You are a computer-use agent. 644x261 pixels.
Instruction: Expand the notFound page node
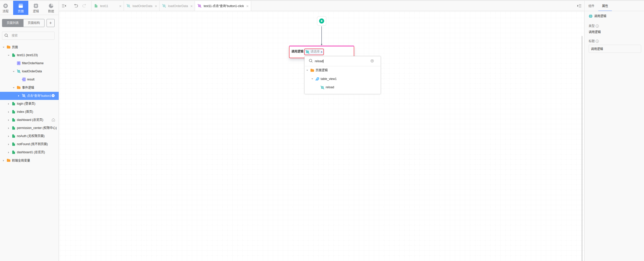[9, 144]
